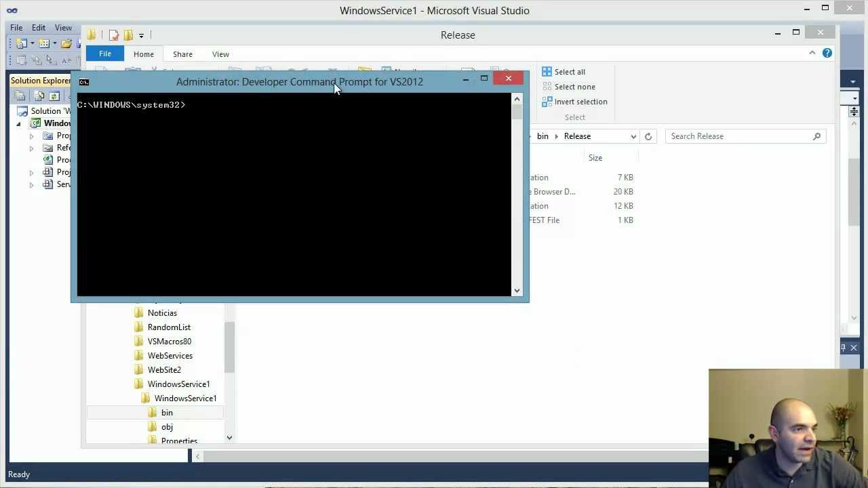The height and width of the screenshot is (488, 868).
Task: Click the command prompt scroll up arrow
Action: click(x=517, y=99)
